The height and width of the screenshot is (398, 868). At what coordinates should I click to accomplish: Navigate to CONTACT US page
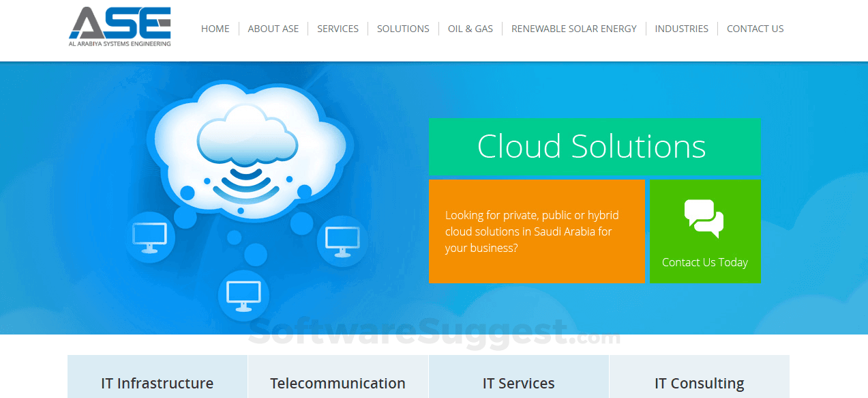(x=755, y=29)
